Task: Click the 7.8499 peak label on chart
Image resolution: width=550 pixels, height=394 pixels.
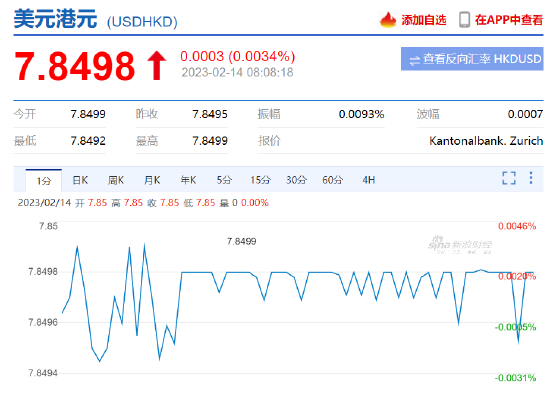Action: [241, 241]
